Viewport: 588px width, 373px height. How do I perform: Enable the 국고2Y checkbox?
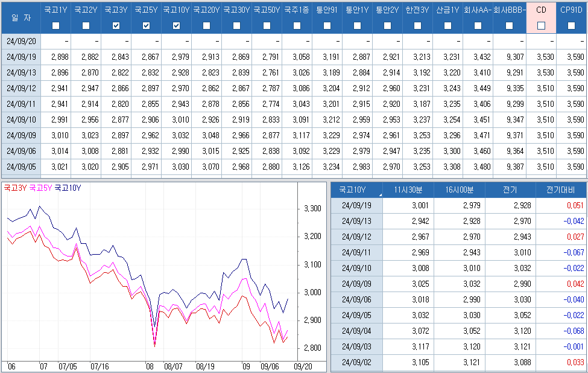(86, 25)
